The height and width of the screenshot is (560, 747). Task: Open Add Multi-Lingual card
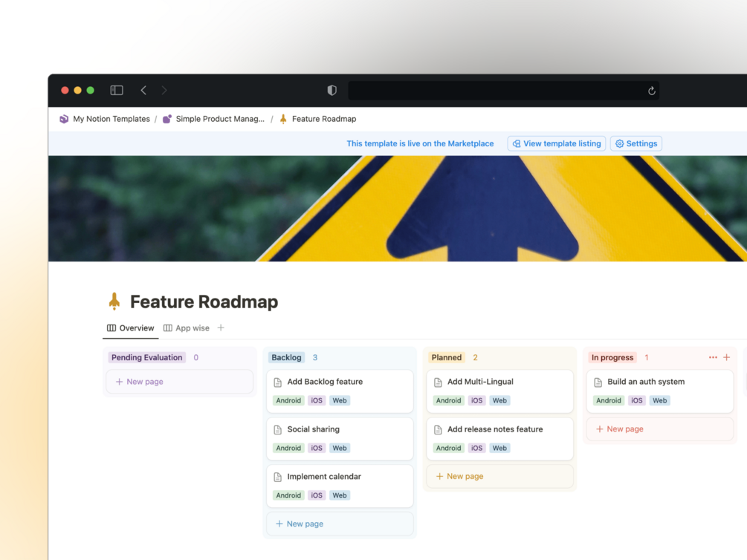[x=499, y=391]
